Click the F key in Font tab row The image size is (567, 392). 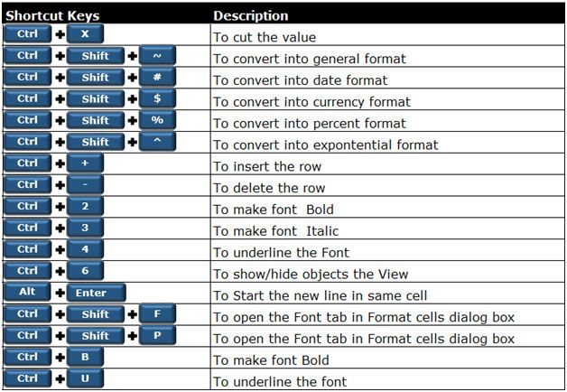pos(157,314)
